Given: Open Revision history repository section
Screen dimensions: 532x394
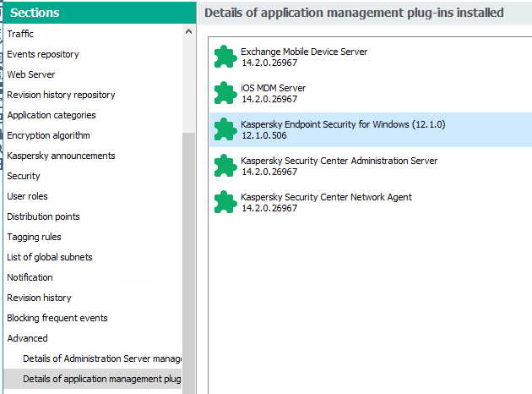Looking at the screenshot, I should 61,95.
